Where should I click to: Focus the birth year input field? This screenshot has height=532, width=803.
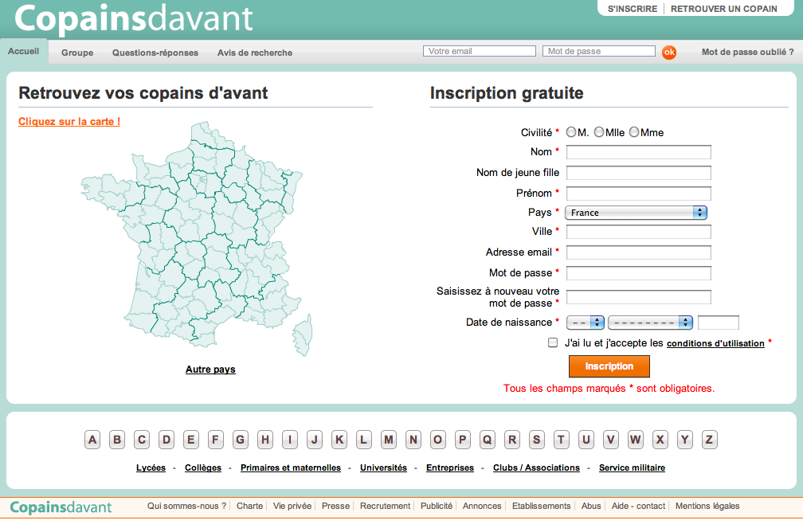pos(719,323)
